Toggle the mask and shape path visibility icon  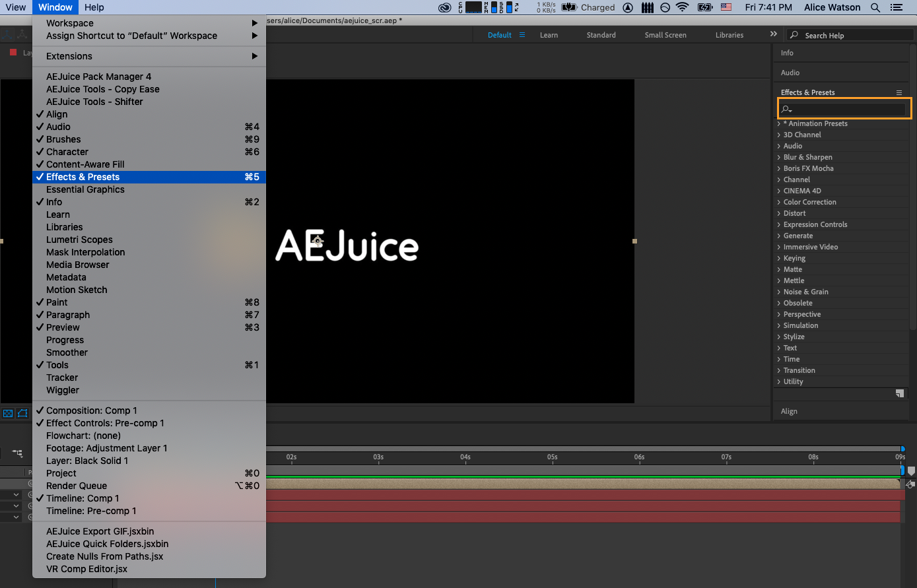click(x=22, y=413)
